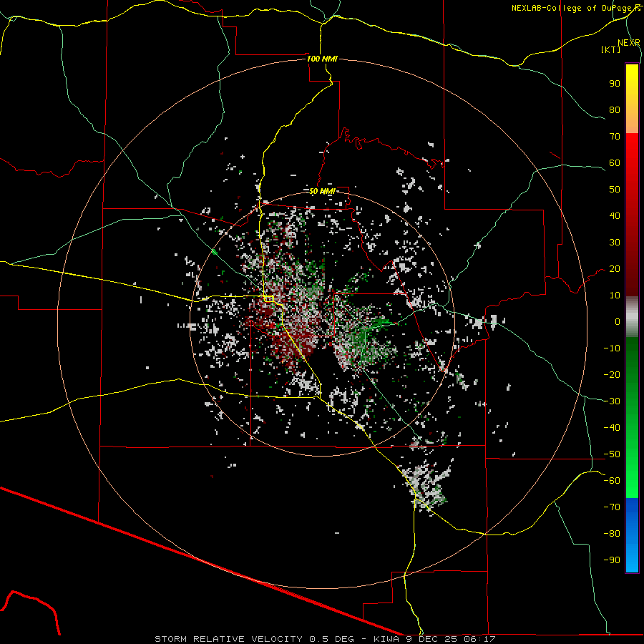Click the NEXLAB-College of DuPage credit text

tap(574, 8)
